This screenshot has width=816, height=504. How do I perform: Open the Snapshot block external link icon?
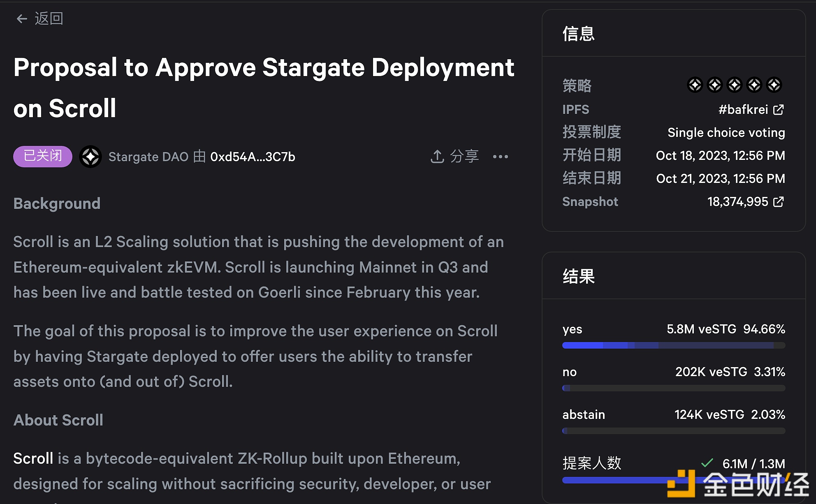[x=779, y=202]
